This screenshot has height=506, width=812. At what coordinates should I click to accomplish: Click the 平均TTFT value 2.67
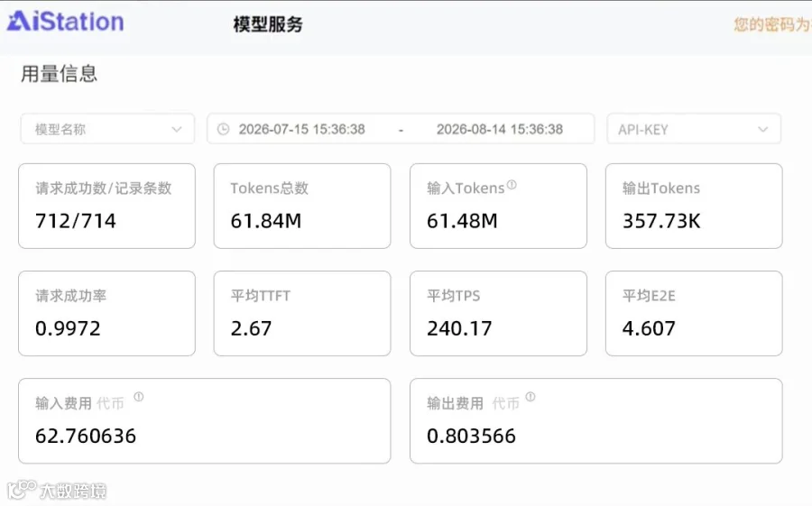coord(251,328)
